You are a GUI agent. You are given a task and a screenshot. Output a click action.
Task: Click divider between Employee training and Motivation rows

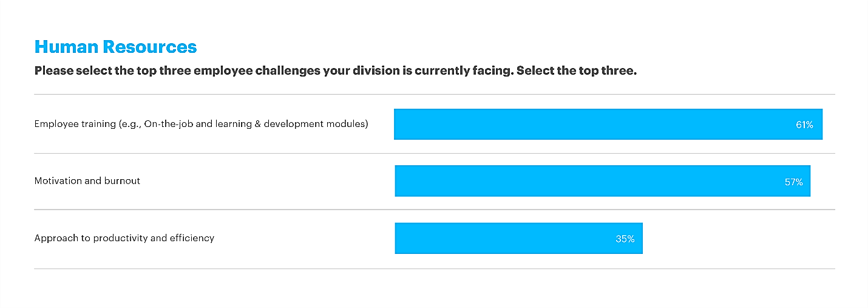[x=434, y=153]
